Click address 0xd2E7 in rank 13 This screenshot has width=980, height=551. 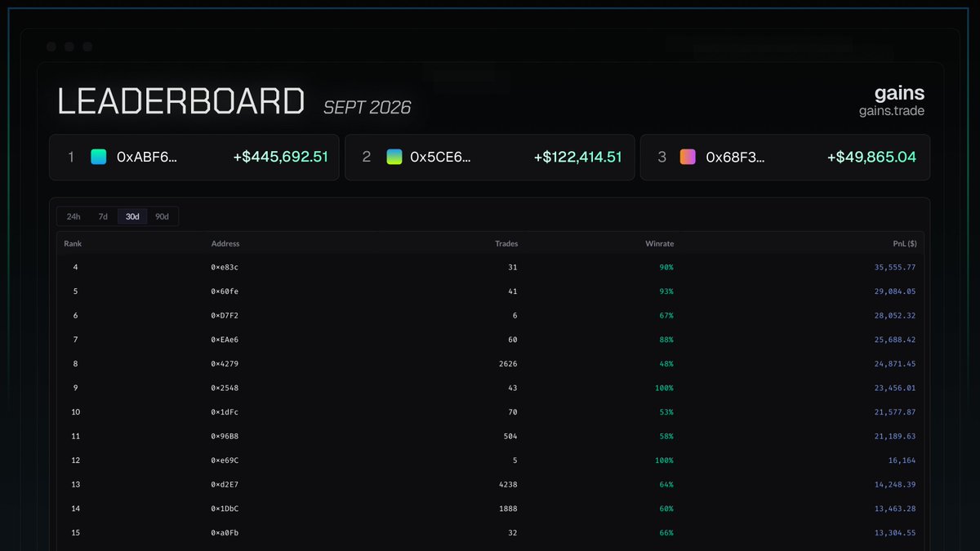click(x=225, y=485)
